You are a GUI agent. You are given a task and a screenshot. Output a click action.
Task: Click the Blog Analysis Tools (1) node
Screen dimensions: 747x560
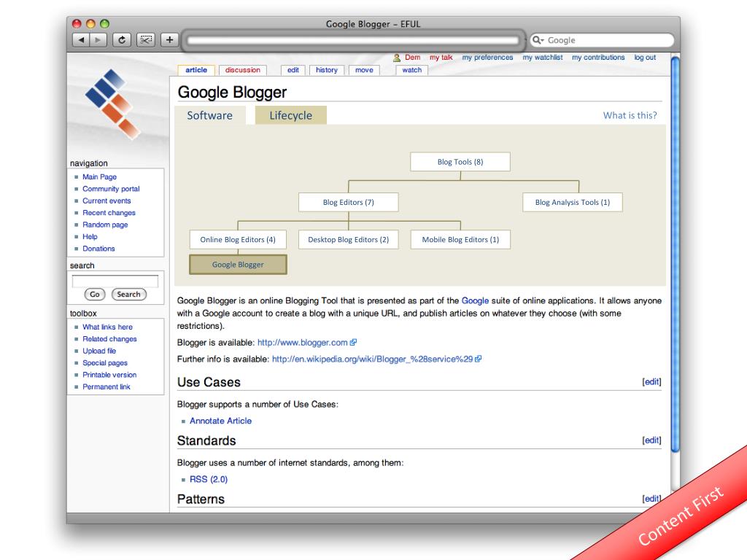(572, 203)
